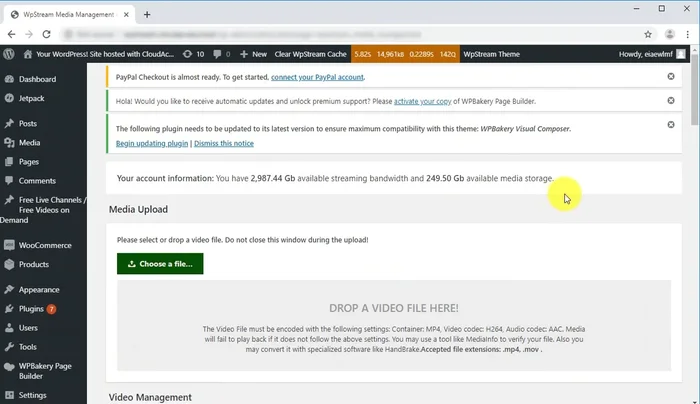The image size is (700, 404).
Task: Dismiss the PayPal Checkout notice
Action: pyautogui.click(x=671, y=77)
